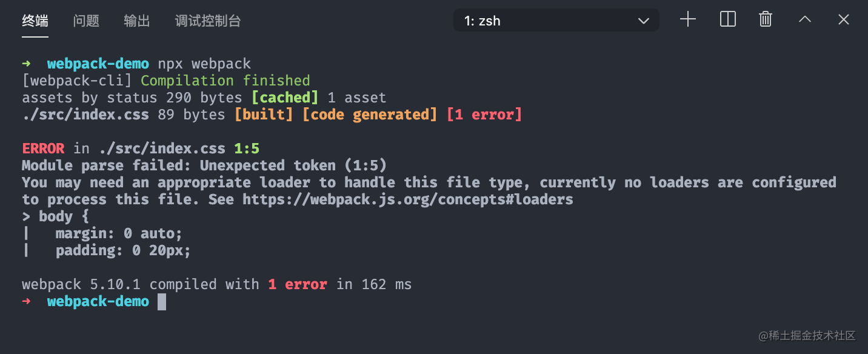Screen dimensions: 868x354
Task: Open the webpack.js.org/concepts#loaders link
Action: tap(408, 199)
